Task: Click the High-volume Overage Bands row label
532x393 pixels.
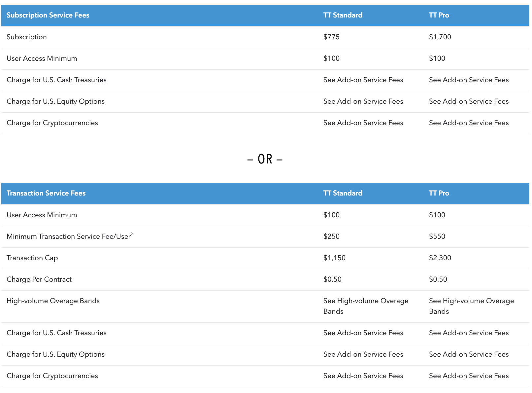Action: 53,301
